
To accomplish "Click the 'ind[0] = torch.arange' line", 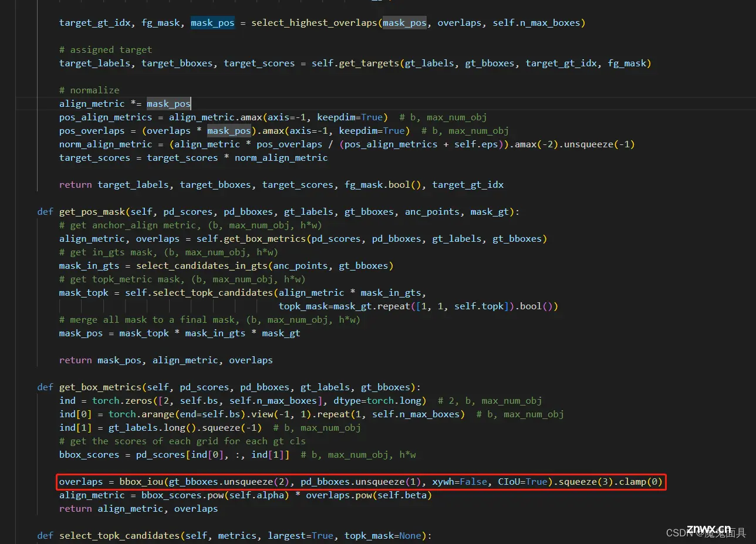I will tap(312, 414).
